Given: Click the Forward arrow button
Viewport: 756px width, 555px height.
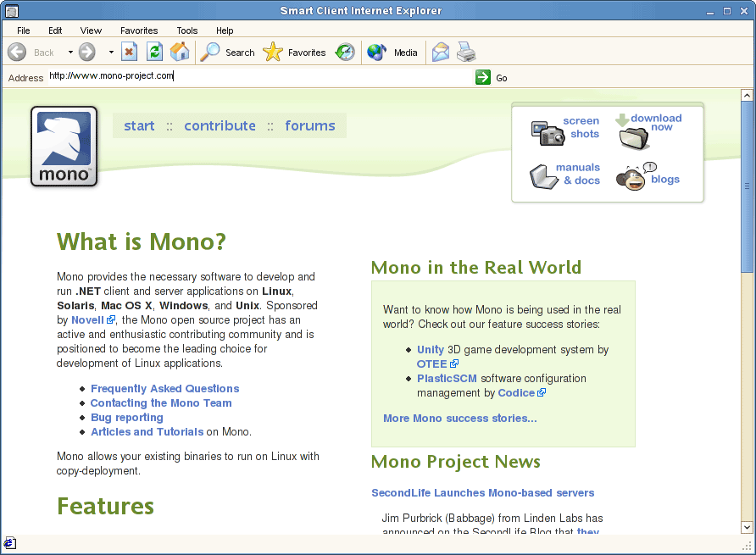Looking at the screenshot, I should click(87, 52).
